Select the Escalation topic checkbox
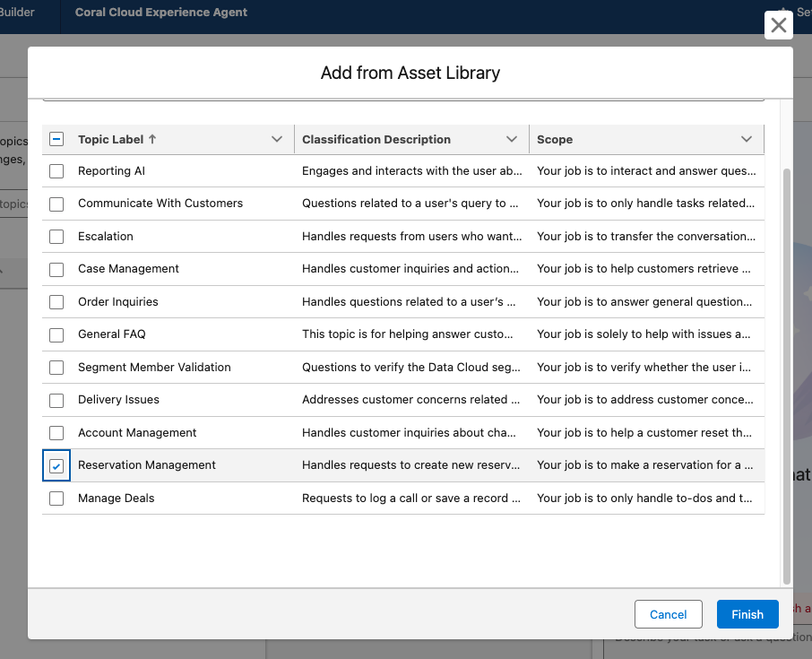The width and height of the screenshot is (812, 659). pyautogui.click(x=56, y=237)
